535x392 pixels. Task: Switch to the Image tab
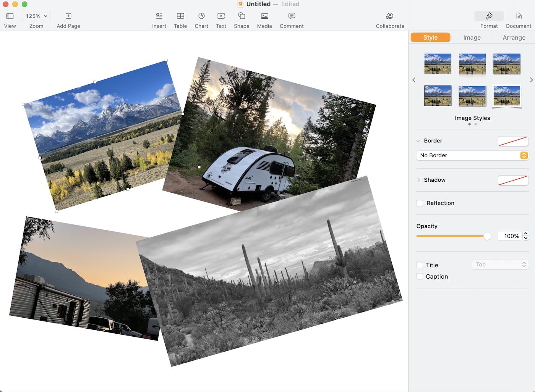[x=472, y=37]
